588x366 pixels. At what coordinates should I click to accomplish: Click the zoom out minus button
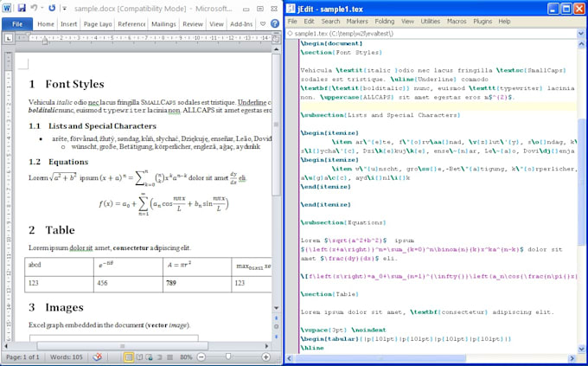coord(200,356)
